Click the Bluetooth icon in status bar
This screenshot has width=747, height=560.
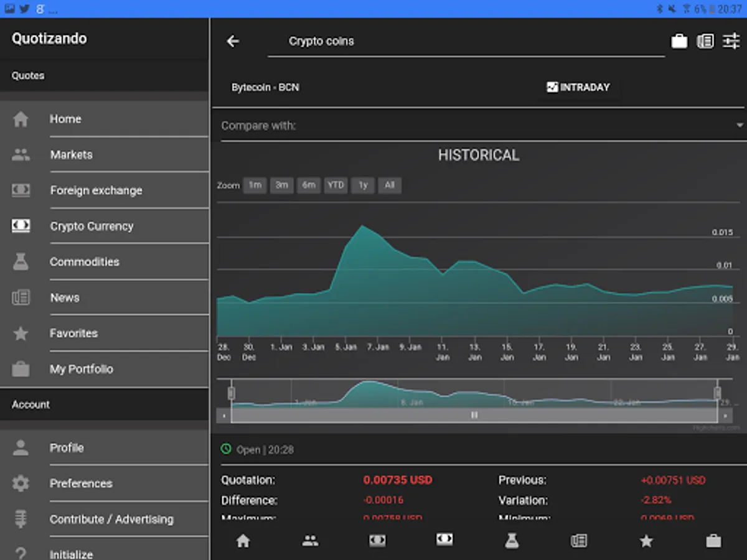click(x=660, y=9)
